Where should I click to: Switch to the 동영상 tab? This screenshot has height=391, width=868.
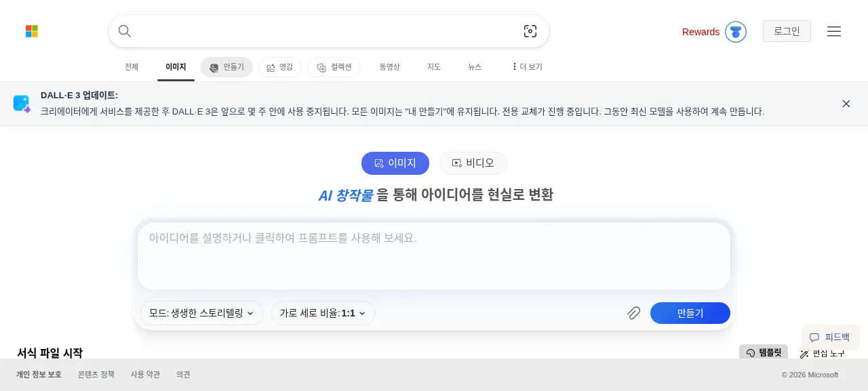(389, 67)
